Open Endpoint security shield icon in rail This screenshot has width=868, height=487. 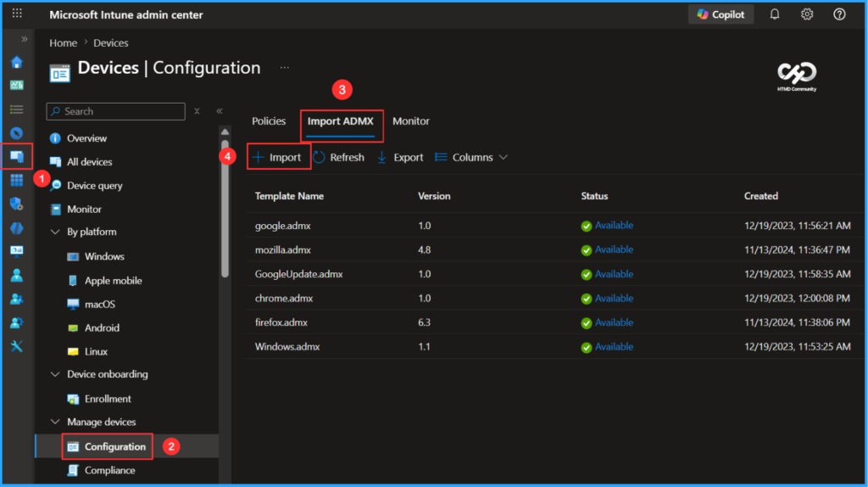(17, 204)
